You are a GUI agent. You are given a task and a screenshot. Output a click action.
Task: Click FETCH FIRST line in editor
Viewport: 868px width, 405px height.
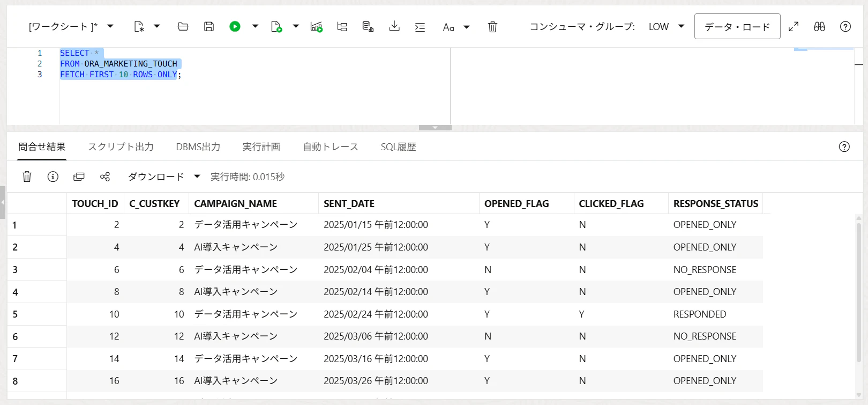(121, 74)
